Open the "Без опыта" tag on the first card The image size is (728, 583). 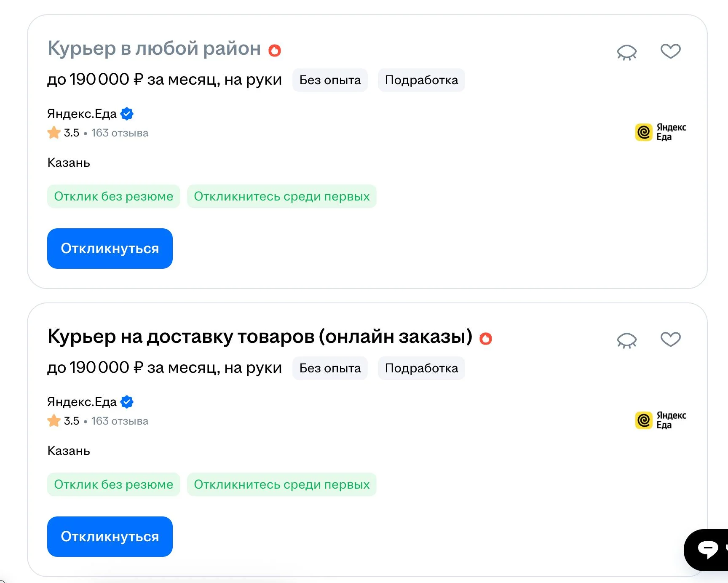tap(330, 80)
